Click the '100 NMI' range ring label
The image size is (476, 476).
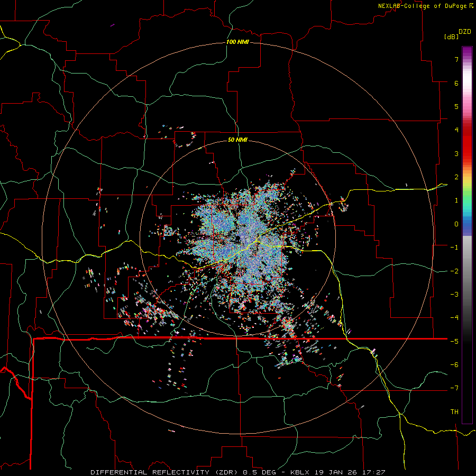pyautogui.click(x=237, y=42)
